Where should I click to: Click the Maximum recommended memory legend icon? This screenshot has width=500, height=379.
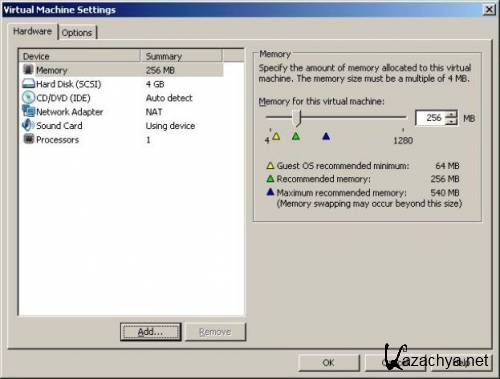point(270,192)
